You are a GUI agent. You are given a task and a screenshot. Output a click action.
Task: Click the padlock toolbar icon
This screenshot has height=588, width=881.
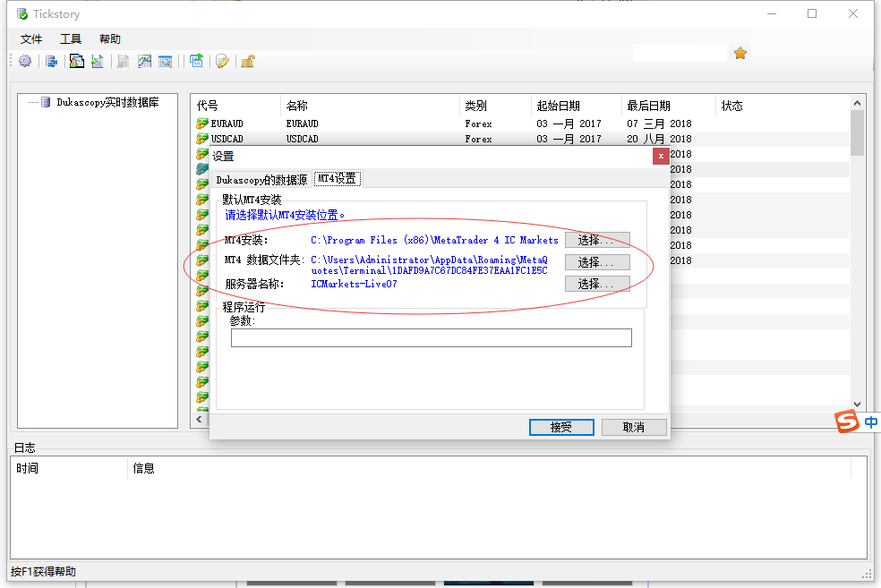point(248,61)
